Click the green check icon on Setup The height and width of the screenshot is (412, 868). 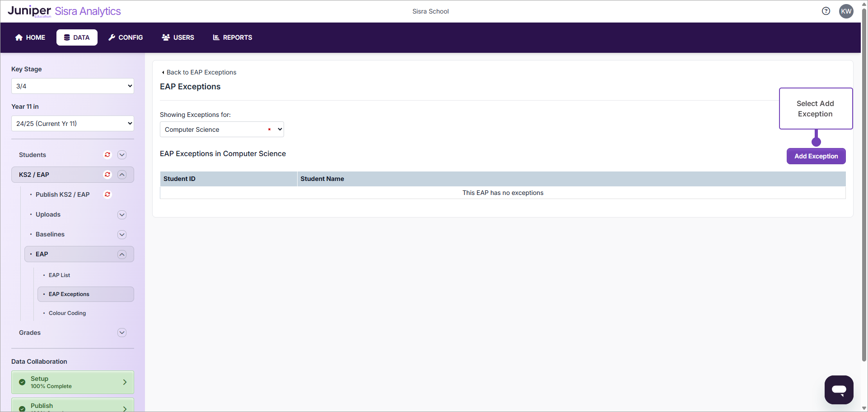pos(22,382)
